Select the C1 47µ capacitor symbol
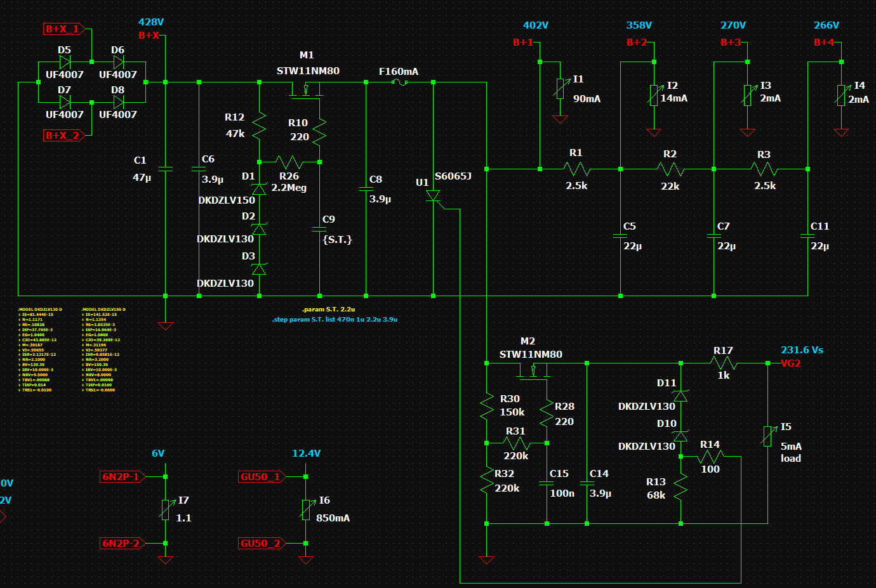The height and width of the screenshot is (588, 876). (x=165, y=169)
